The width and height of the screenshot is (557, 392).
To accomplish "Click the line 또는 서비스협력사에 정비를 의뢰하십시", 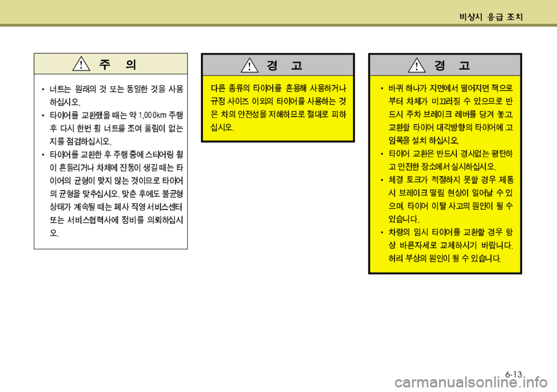I will point(117,220).
